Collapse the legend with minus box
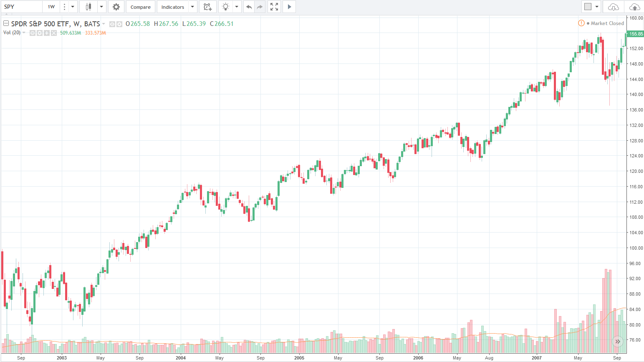644x362 pixels. point(6,23)
